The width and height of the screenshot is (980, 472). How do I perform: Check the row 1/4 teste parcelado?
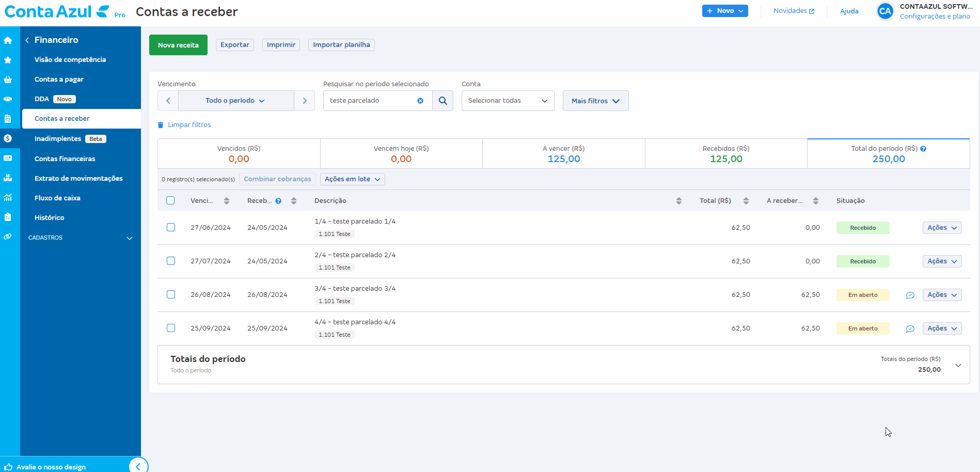[171, 227]
